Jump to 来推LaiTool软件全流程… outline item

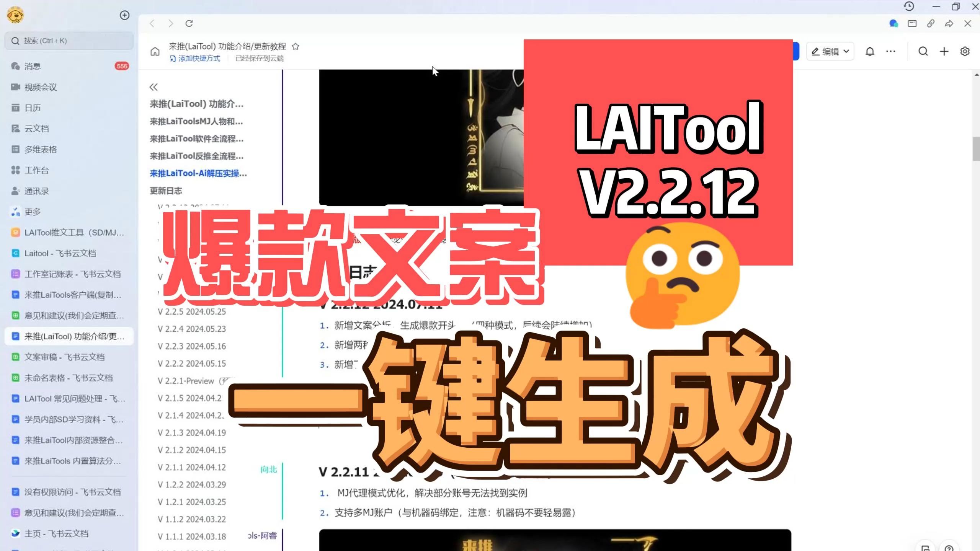tap(196, 139)
